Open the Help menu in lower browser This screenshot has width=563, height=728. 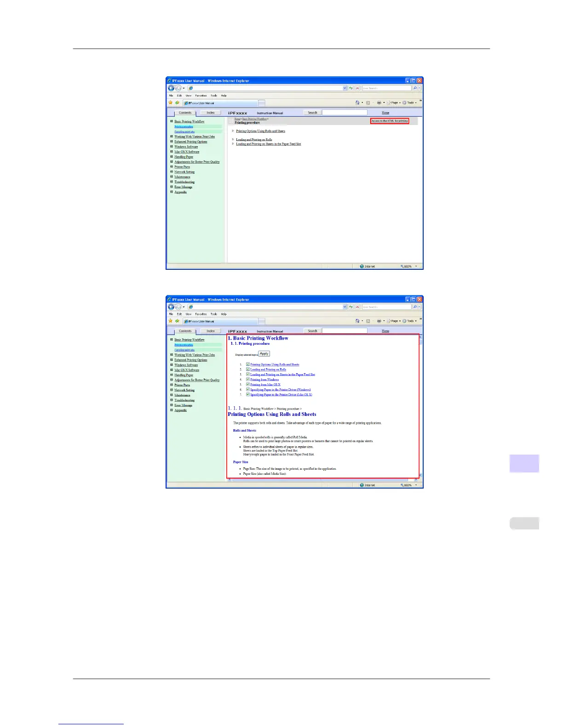224,314
